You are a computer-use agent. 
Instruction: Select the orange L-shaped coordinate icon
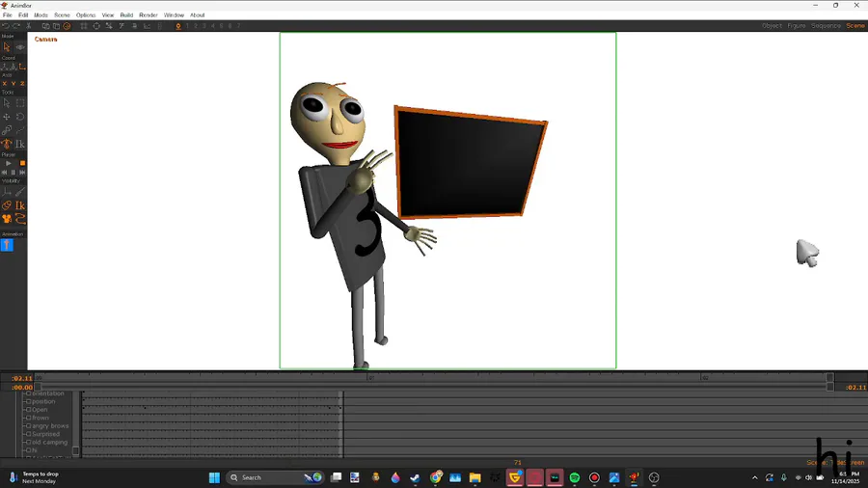click(x=22, y=67)
